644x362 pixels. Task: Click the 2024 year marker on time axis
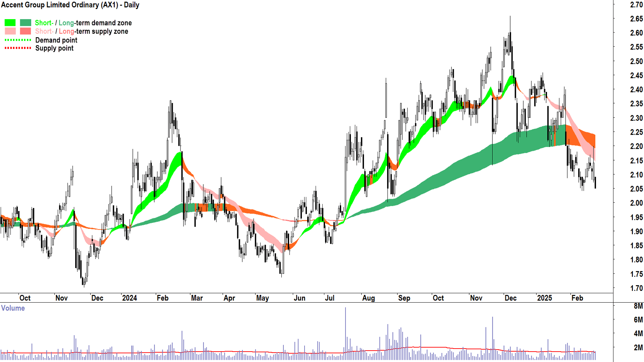(129, 298)
